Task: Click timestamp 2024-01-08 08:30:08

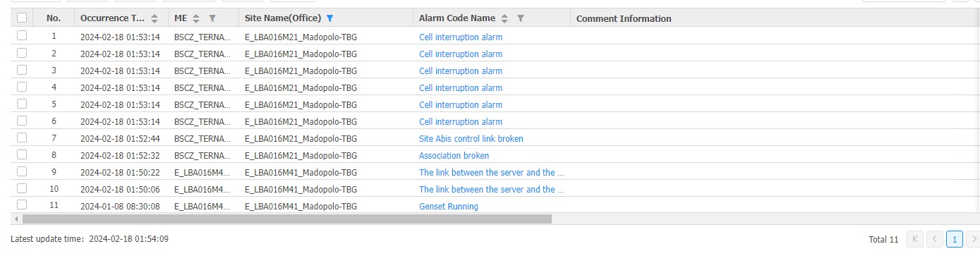Action: (x=120, y=207)
